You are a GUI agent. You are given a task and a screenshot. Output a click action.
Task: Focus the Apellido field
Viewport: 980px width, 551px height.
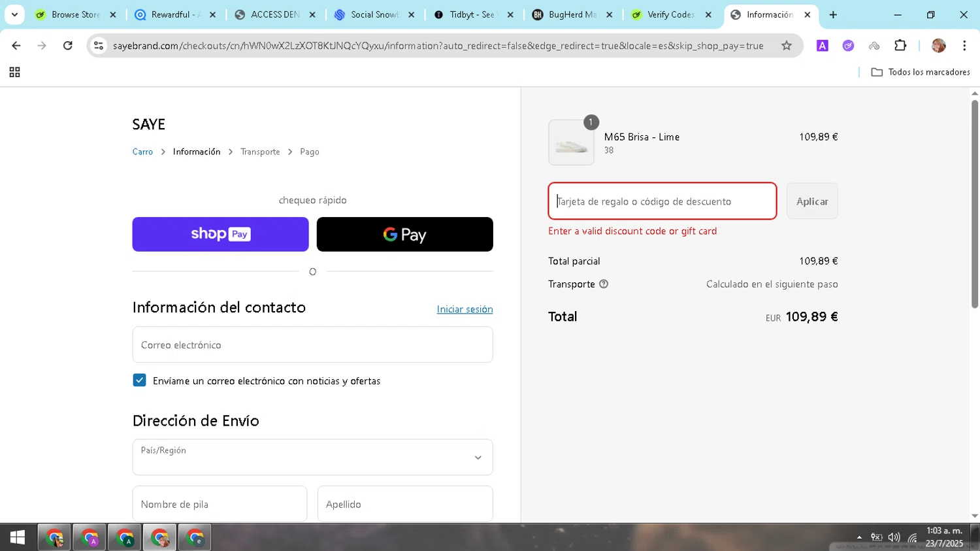pyautogui.click(x=405, y=504)
